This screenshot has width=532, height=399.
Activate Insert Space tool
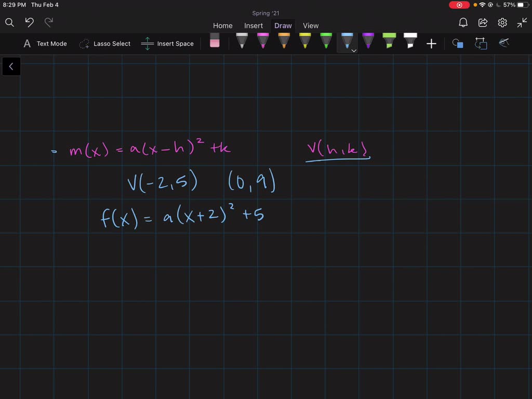point(167,44)
